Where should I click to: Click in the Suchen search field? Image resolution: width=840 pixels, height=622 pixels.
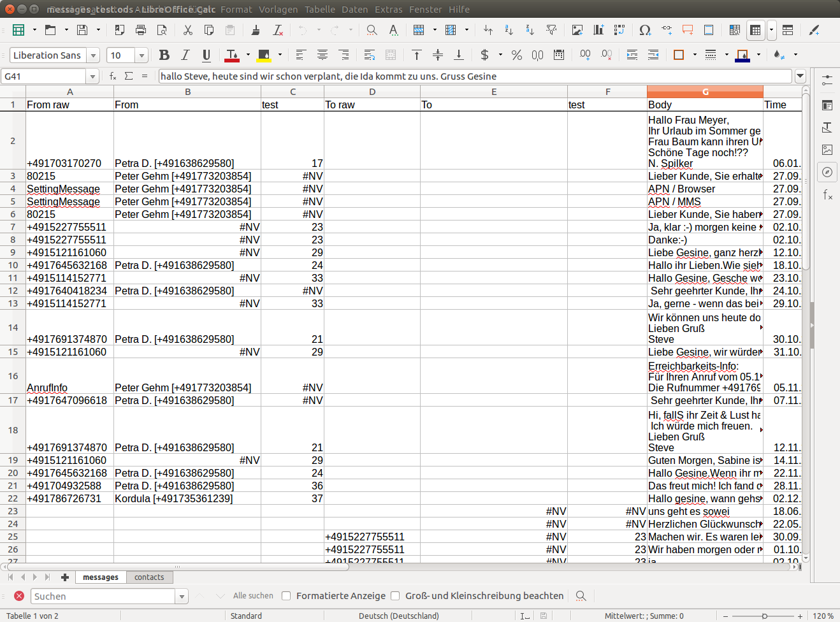point(103,597)
